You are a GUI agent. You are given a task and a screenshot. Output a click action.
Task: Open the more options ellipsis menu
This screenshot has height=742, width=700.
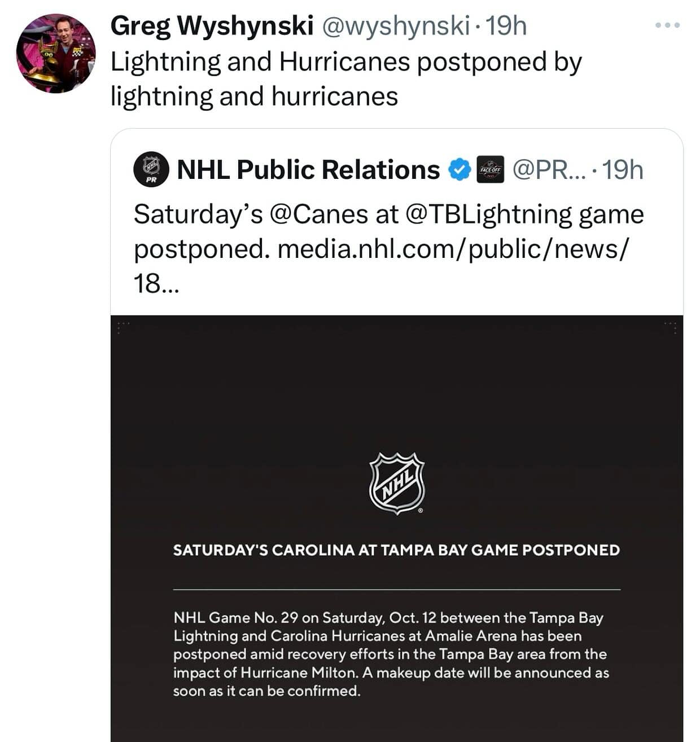tap(667, 25)
